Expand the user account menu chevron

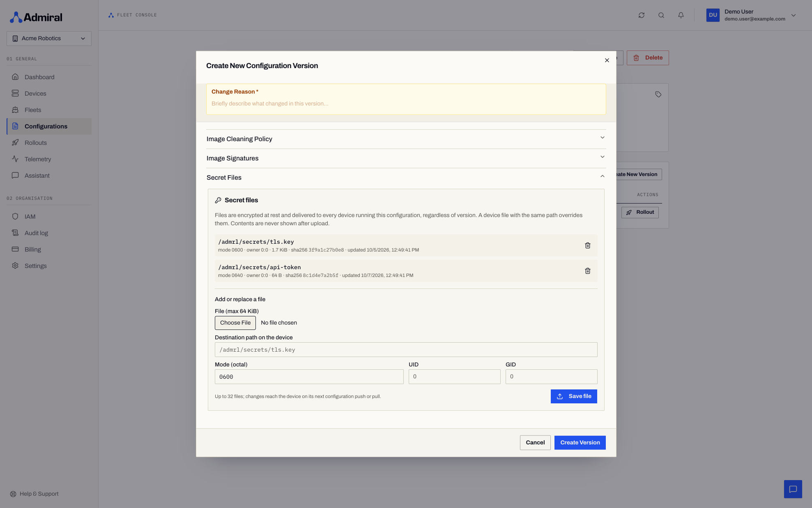pos(794,15)
